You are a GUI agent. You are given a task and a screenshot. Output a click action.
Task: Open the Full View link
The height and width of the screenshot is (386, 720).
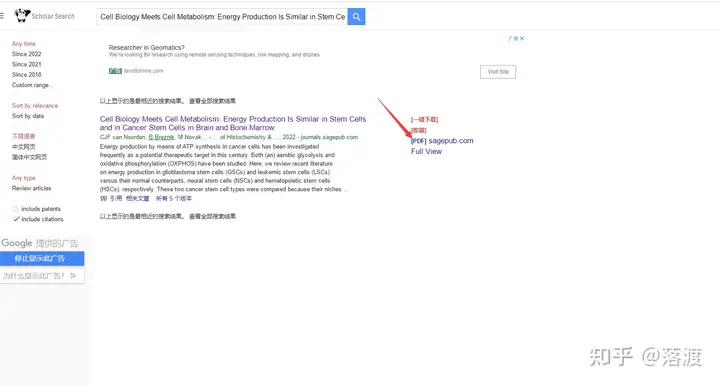pos(426,151)
